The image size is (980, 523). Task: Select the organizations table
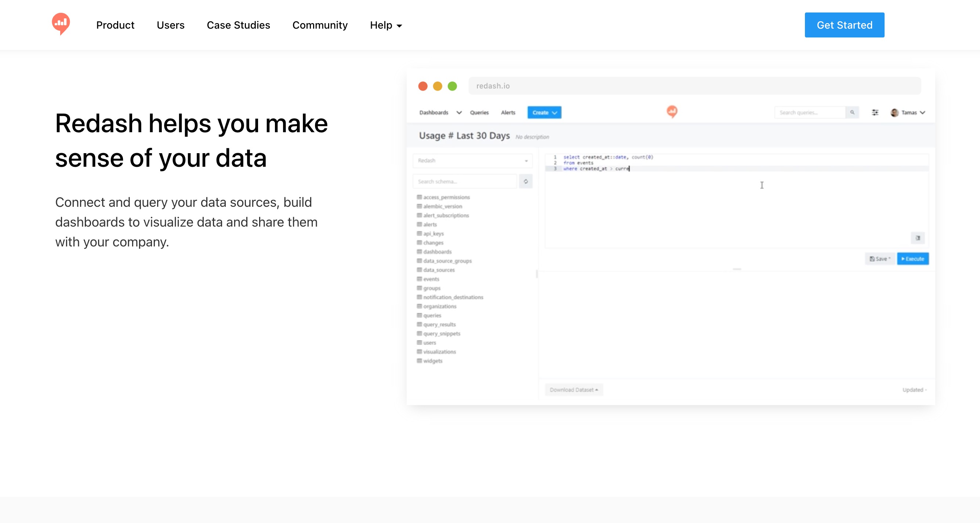[439, 306]
